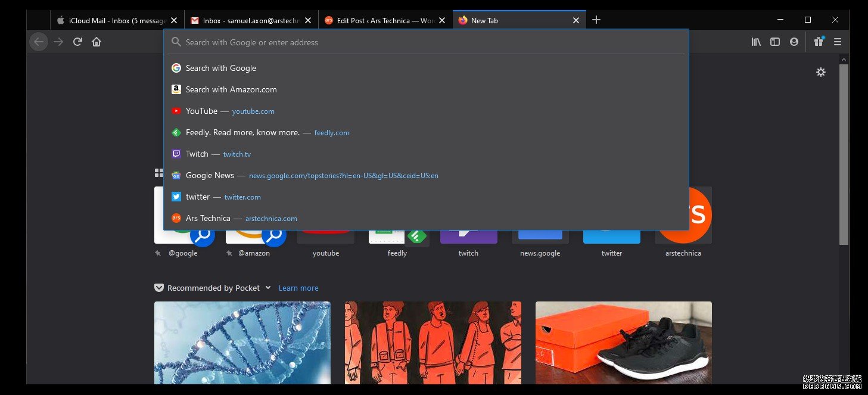Click the pin icon beside @google
This screenshot has height=395, width=868.
pyautogui.click(x=158, y=253)
